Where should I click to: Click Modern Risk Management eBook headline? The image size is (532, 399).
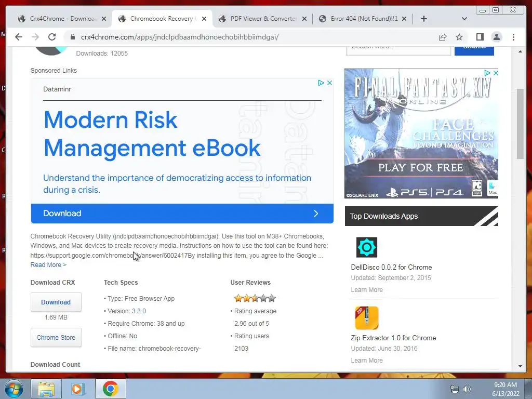(x=152, y=134)
